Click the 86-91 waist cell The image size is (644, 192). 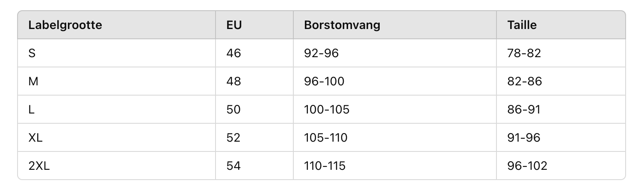pyautogui.click(x=524, y=110)
